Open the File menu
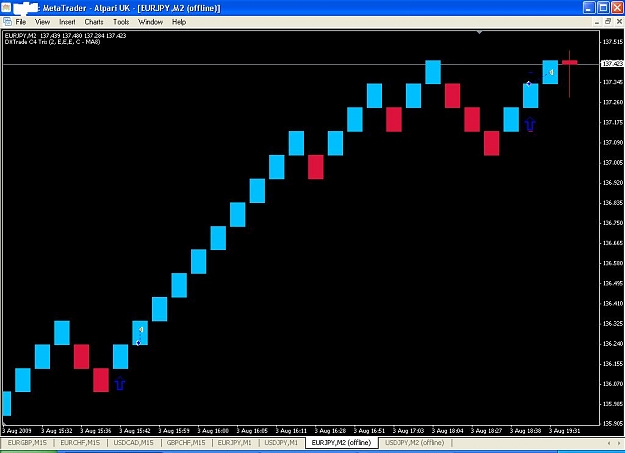The width and height of the screenshot is (625, 453). (21, 22)
